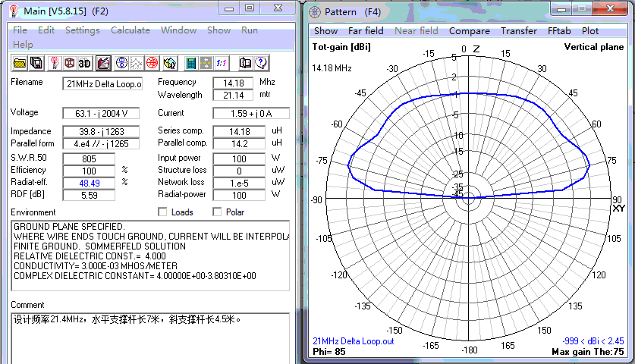
Task: Click the Frequency value field 14.18
Action: point(233,83)
